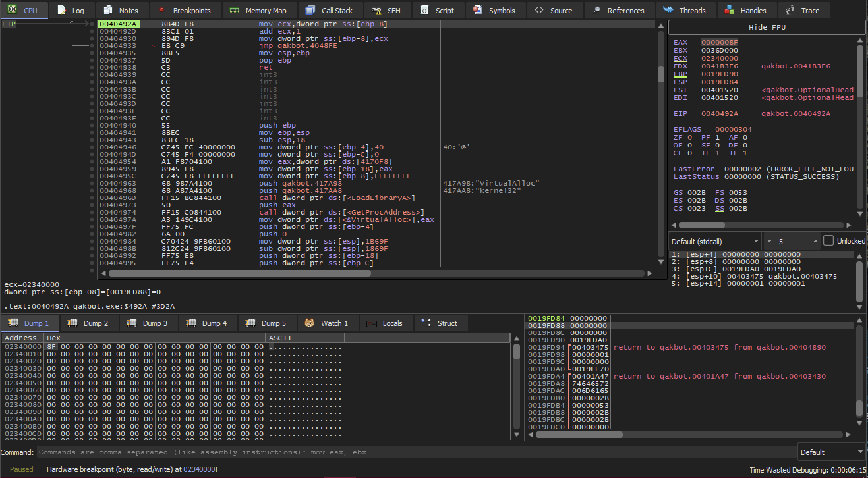Toggle breakpoint bullet at address 0040496D
Screen dimensions: 868x478
pos(92,198)
